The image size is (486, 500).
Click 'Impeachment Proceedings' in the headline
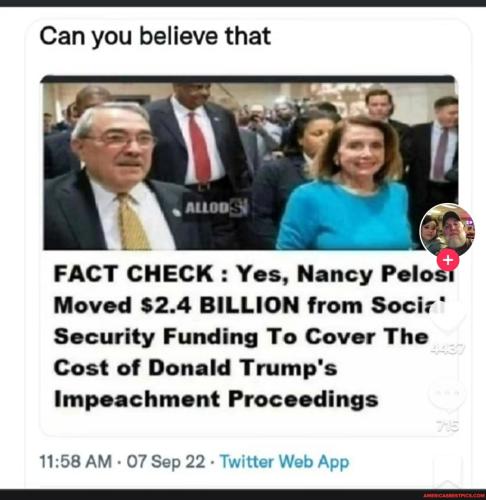(216, 399)
